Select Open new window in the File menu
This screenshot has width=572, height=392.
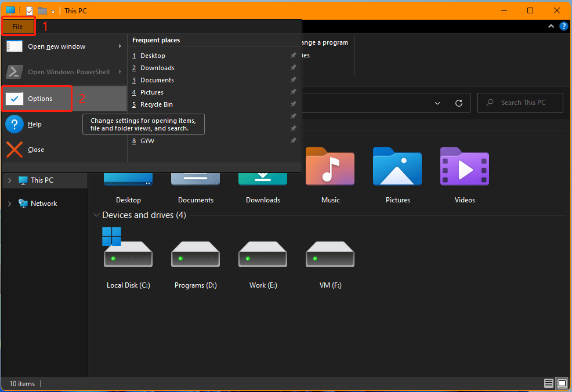(x=56, y=46)
